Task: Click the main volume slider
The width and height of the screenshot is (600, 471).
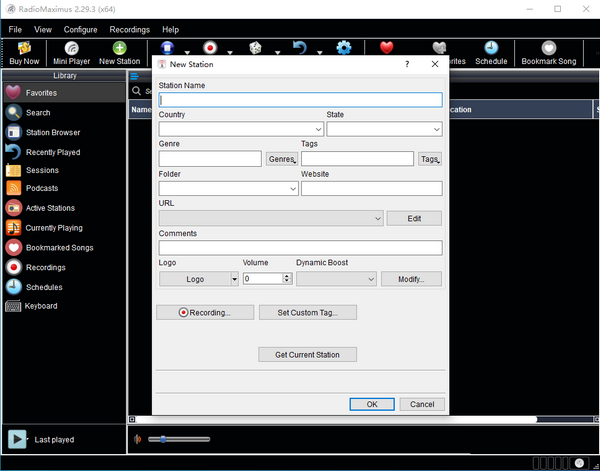Action: (178, 439)
